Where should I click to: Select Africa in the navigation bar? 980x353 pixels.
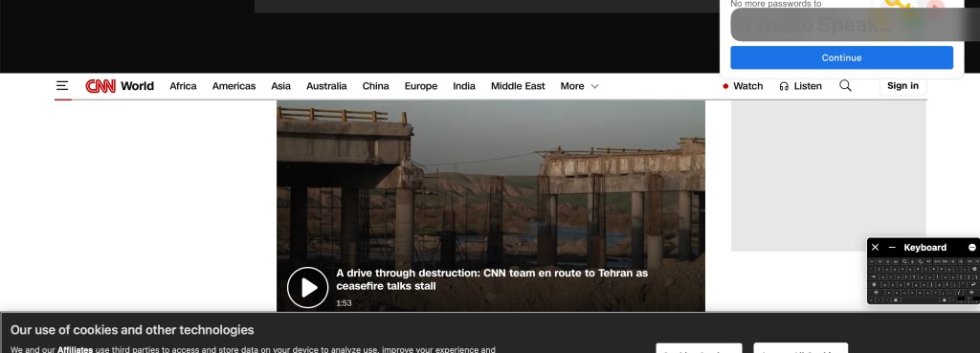click(x=183, y=86)
